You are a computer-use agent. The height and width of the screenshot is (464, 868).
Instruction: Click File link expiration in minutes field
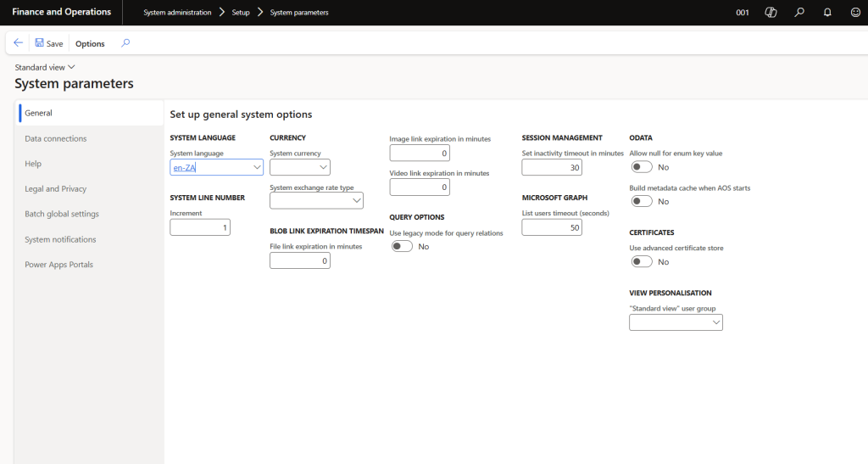tap(299, 260)
